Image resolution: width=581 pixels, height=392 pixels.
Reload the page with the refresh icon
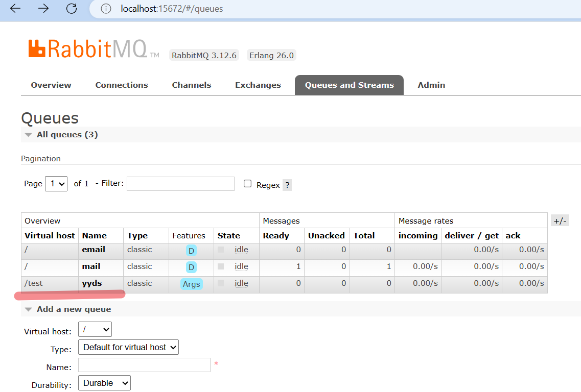click(72, 9)
